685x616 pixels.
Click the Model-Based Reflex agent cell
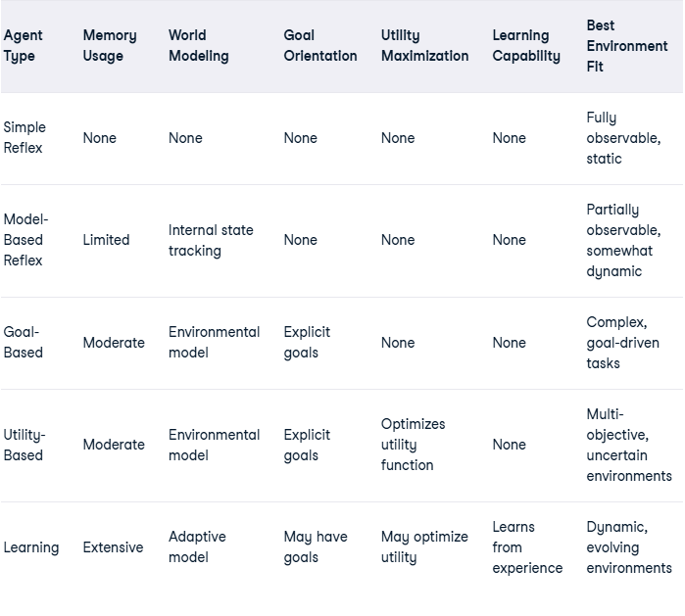click(x=25, y=240)
